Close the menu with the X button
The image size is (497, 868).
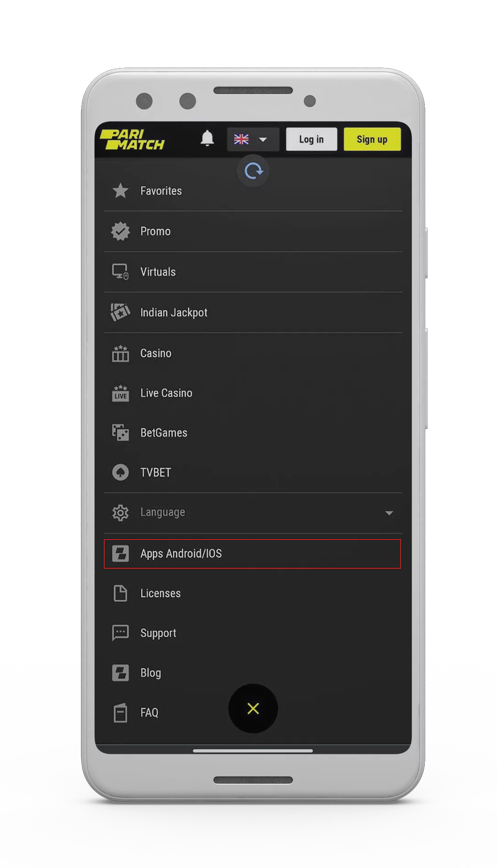(253, 709)
